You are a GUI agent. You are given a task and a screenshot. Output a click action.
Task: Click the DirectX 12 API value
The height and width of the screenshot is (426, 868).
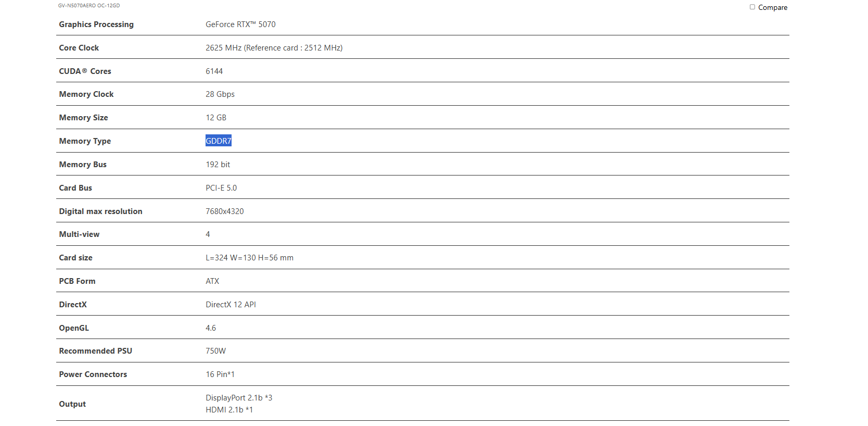point(231,305)
